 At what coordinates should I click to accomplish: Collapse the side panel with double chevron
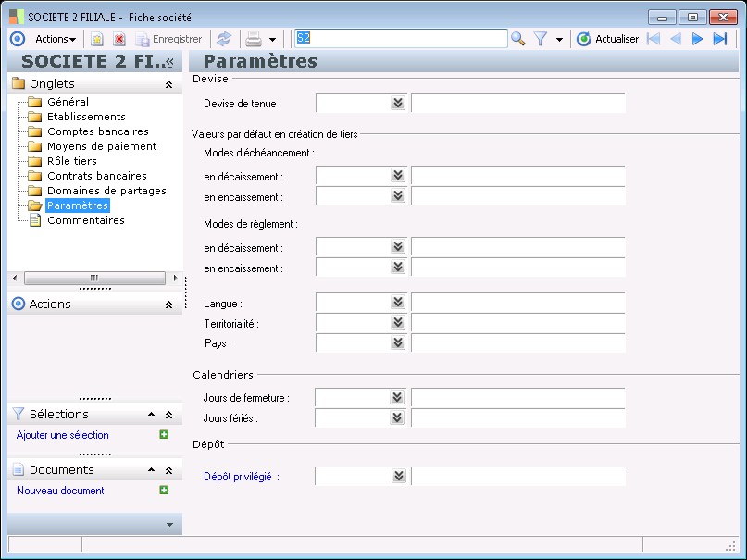click(169, 62)
